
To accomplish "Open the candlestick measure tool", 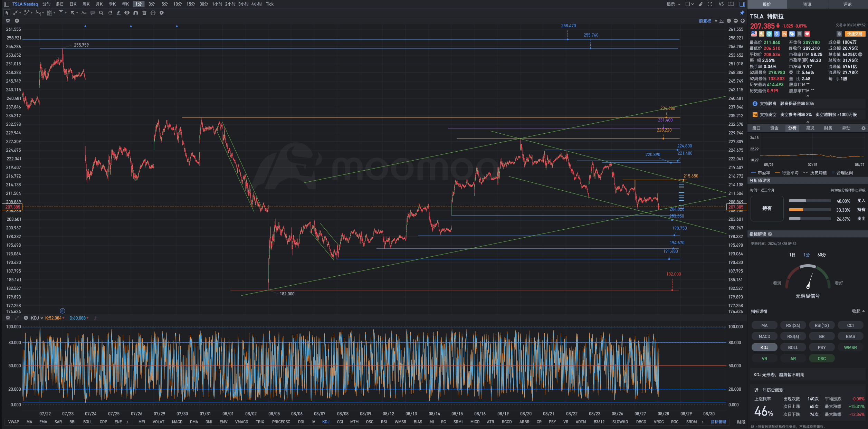I will [110, 13].
